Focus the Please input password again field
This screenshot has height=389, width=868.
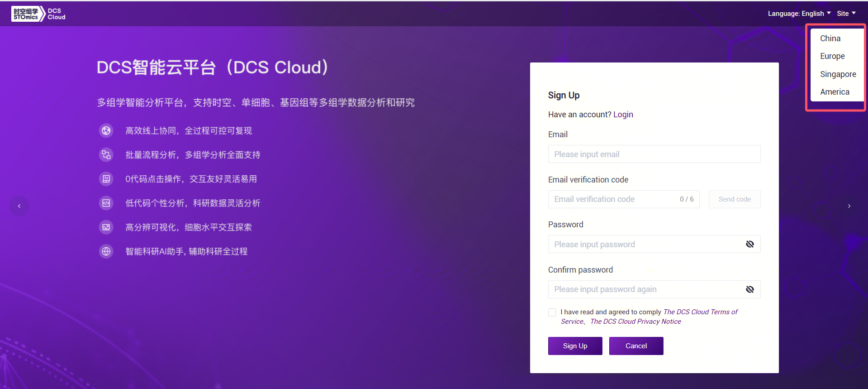(x=654, y=289)
